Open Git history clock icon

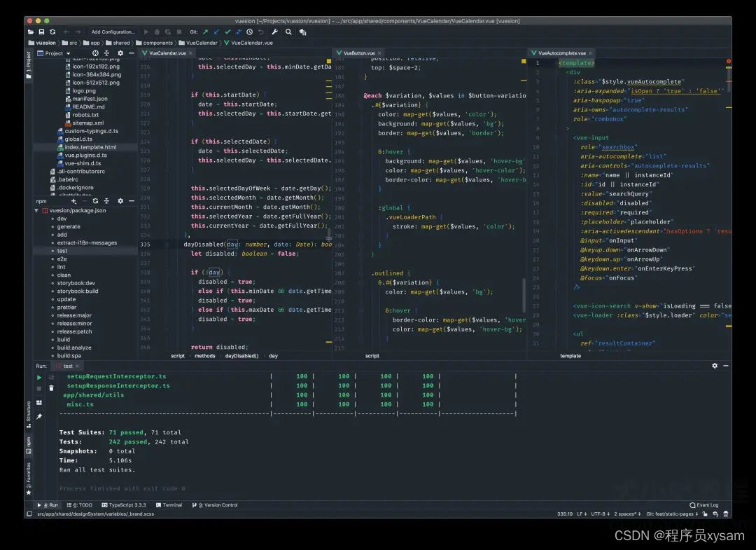tap(249, 32)
